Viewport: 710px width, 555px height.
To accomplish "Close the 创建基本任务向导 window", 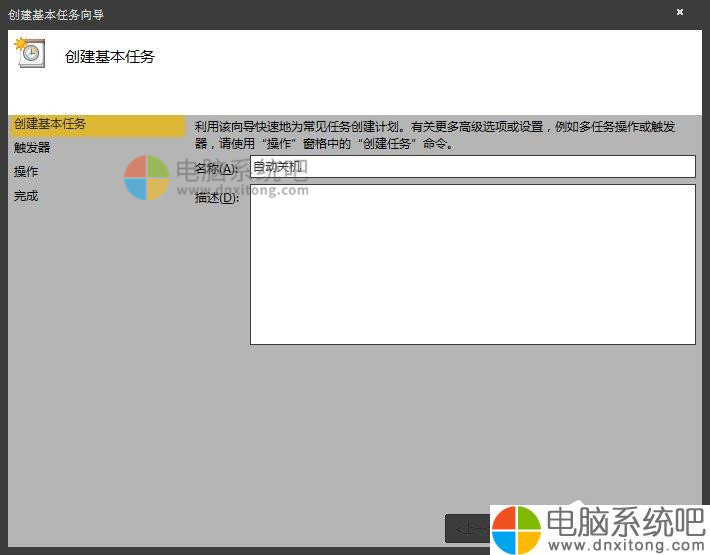I will click(680, 12).
